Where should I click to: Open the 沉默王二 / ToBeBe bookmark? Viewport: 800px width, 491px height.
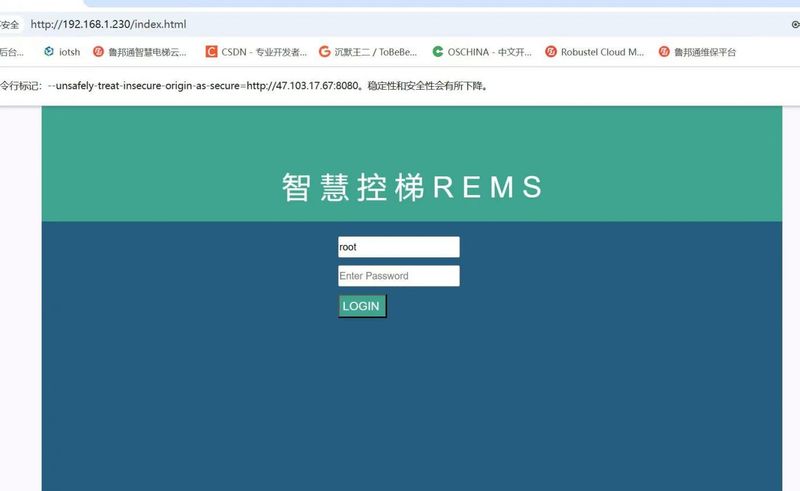pyautogui.click(x=368, y=52)
